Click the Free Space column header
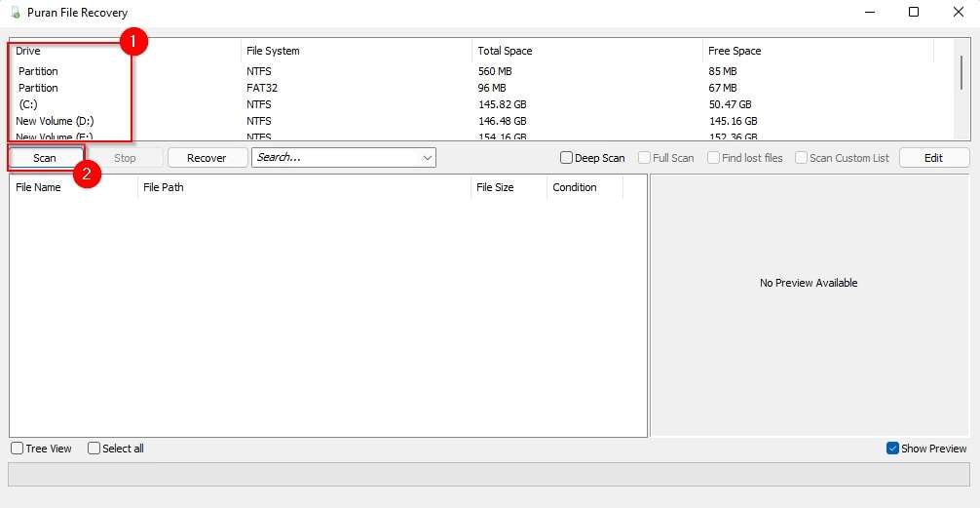The width and height of the screenshot is (980, 508). click(x=818, y=51)
